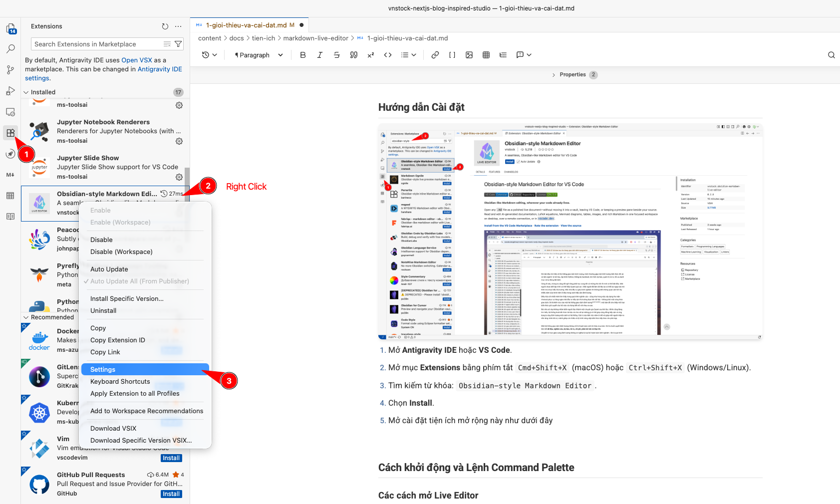
Task: Open editor search magnifier icon
Action: click(832, 55)
